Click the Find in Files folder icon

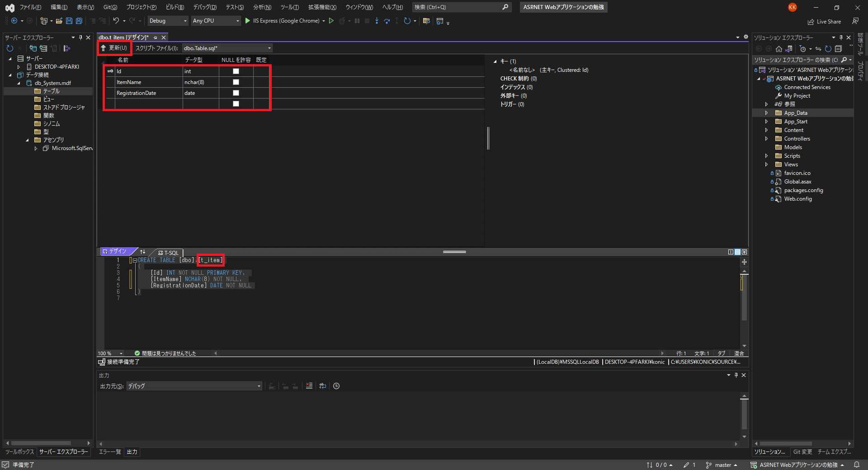(x=426, y=21)
